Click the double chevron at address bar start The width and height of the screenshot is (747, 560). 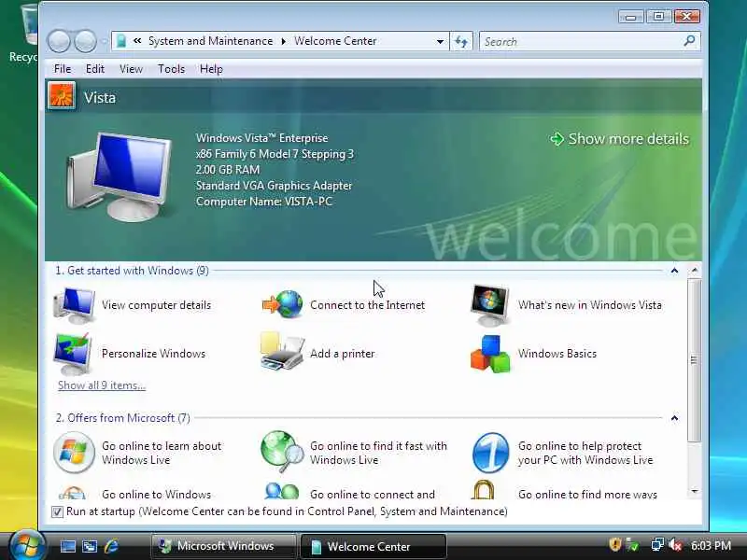137,41
